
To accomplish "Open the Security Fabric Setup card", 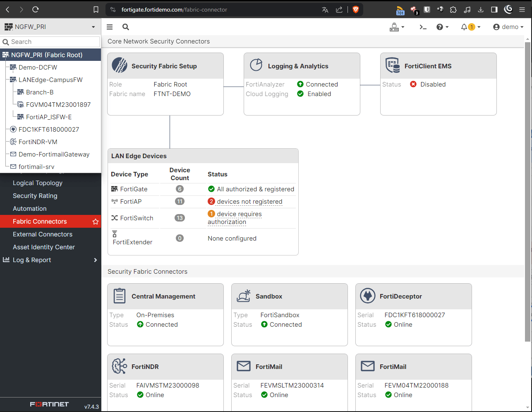I will [x=165, y=84].
